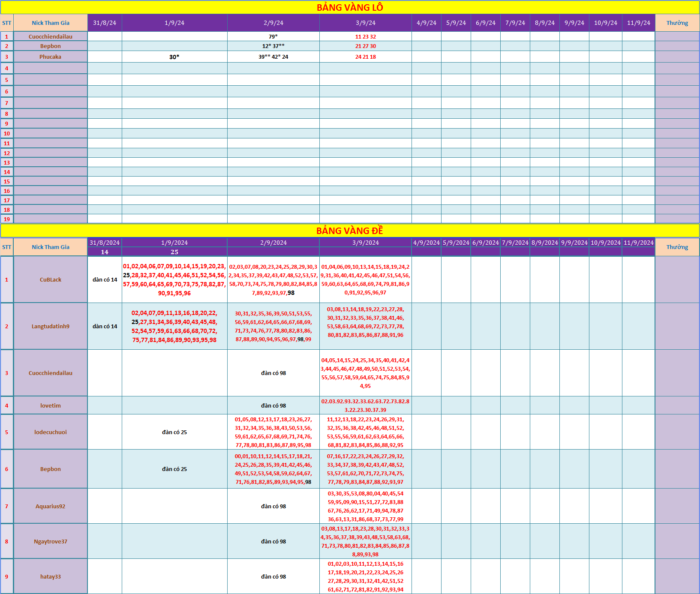Viewport: 700px width, 594px height.
Task: Select the red "11 23 32" cell
Action: (x=366, y=36)
